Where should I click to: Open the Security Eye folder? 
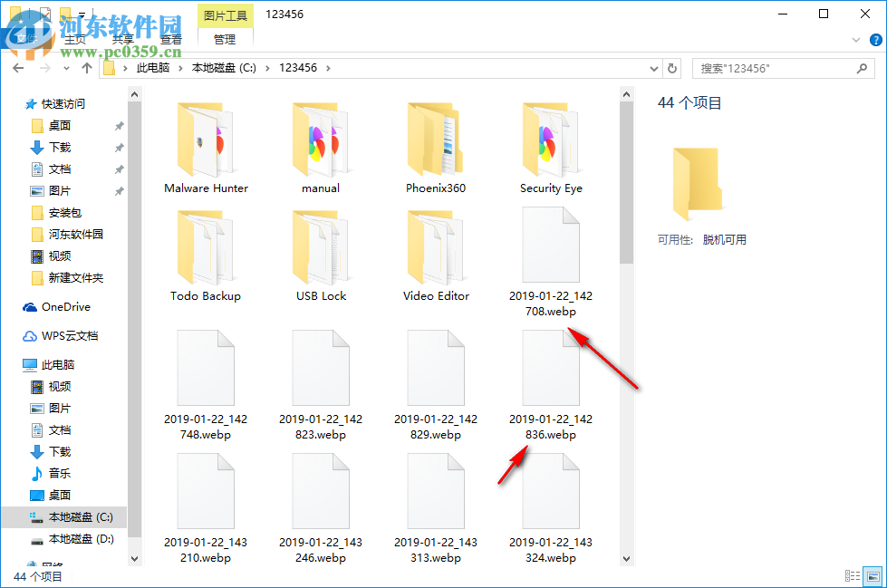tap(551, 145)
